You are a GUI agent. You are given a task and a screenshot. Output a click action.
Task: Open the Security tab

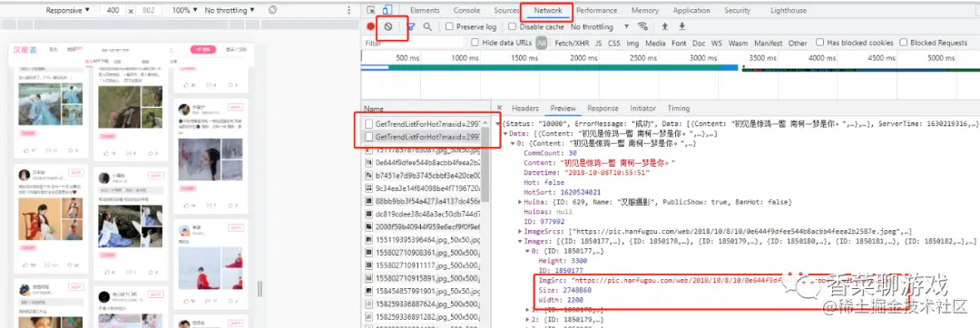pyautogui.click(x=738, y=11)
